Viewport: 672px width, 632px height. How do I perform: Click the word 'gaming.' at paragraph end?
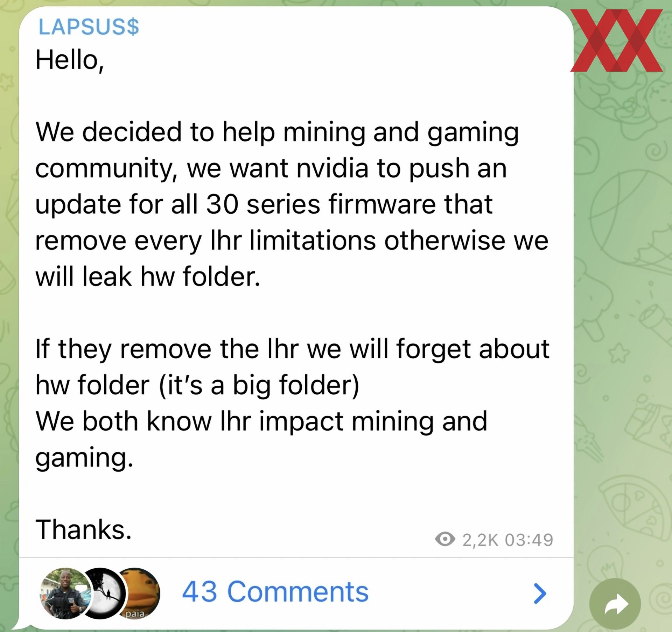(84, 458)
